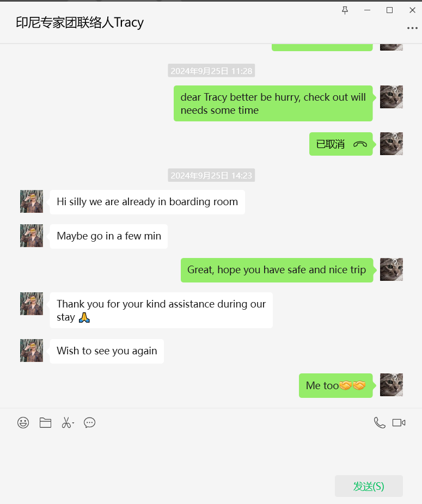
Task: Click the 'Wish to see you again' bubble
Action: click(x=107, y=351)
